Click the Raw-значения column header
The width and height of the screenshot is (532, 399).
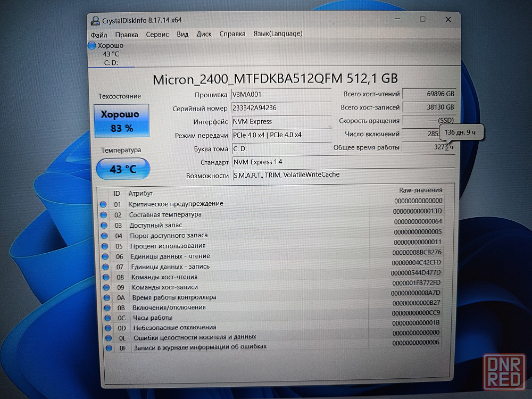[420, 190]
